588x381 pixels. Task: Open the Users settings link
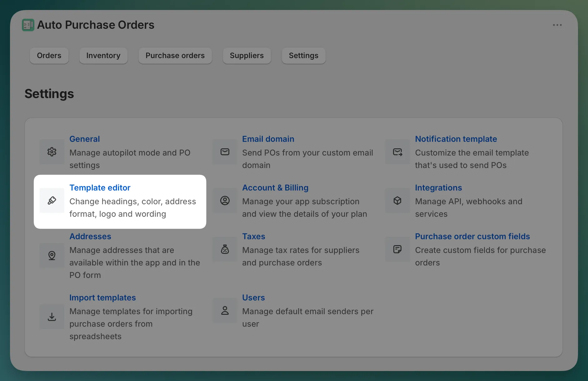click(253, 298)
